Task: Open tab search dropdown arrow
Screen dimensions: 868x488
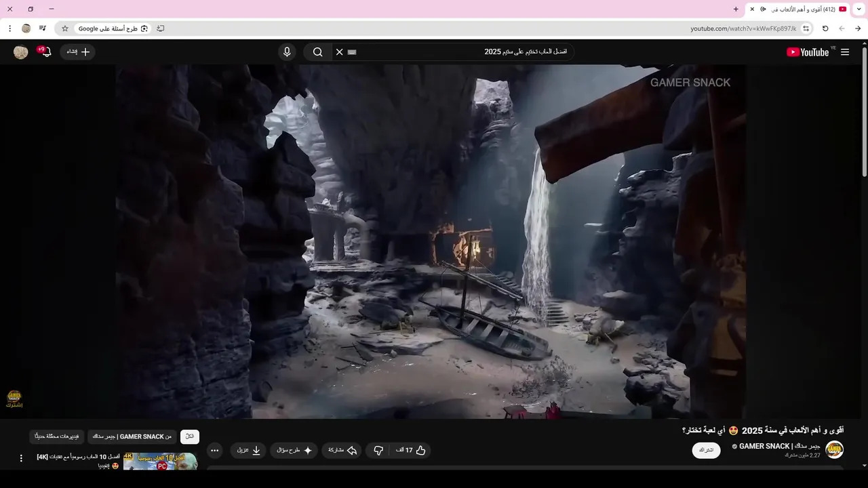Action: coord(859,9)
